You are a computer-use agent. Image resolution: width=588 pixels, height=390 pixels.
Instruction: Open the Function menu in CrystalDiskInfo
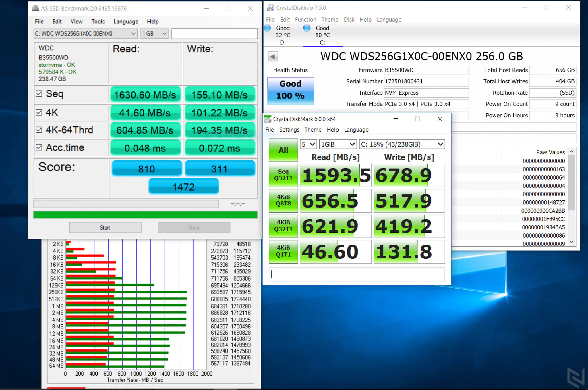pos(305,19)
